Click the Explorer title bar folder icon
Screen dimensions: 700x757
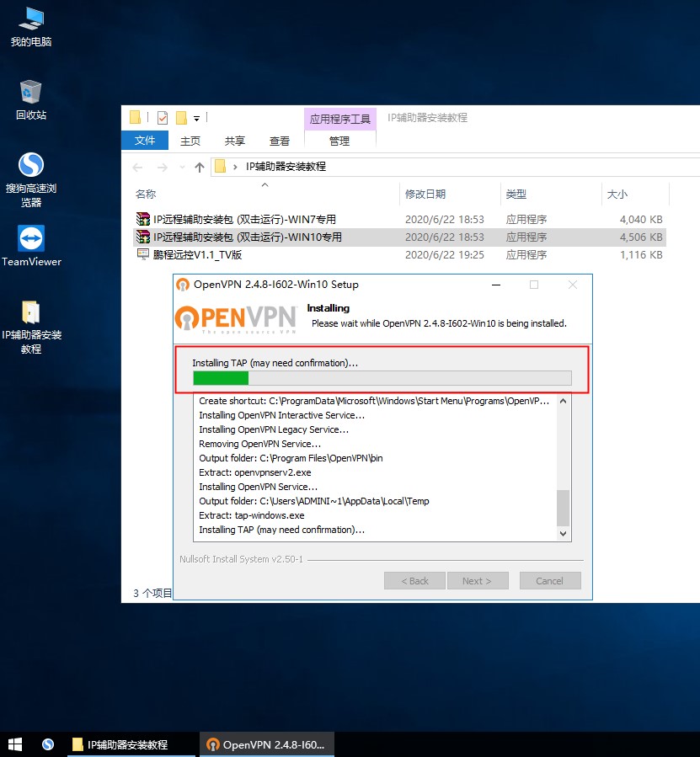[x=136, y=117]
